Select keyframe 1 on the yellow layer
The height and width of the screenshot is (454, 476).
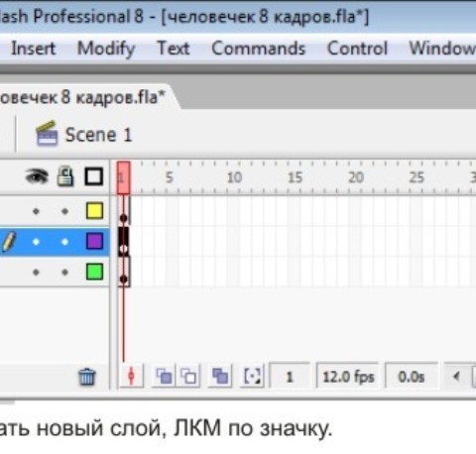[x=124, y=211]
